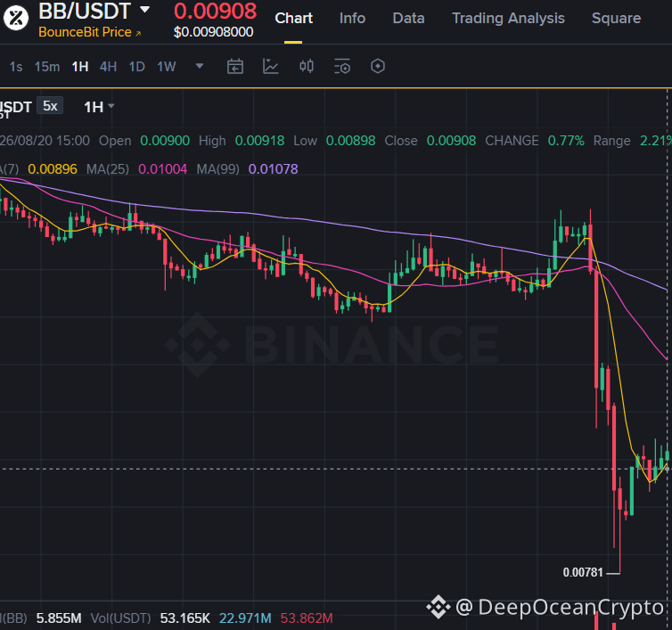This screenshot has height=630, width=672.
Task: Click the Close value 0.00908
Action: 451,141
